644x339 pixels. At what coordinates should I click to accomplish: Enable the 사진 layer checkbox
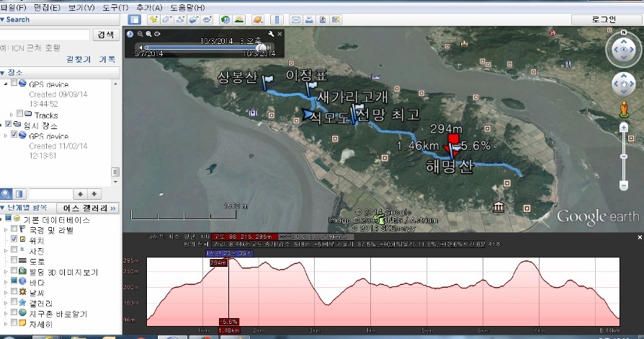tap(14, 250)
